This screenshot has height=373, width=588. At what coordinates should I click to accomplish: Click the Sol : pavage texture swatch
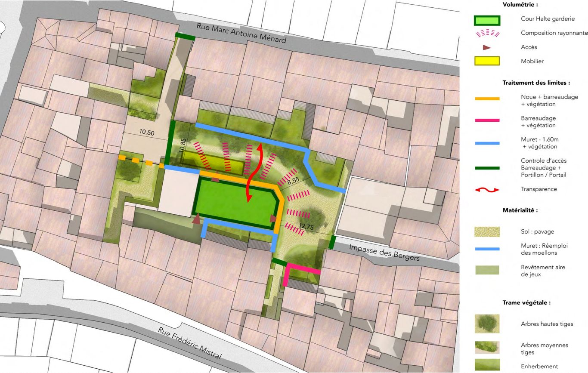[x=487, y=231]
